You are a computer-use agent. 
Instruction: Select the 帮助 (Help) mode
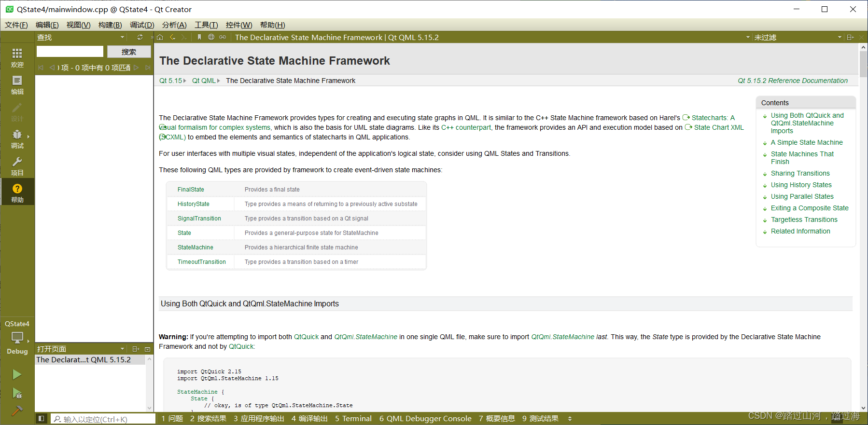click(17, 193)
